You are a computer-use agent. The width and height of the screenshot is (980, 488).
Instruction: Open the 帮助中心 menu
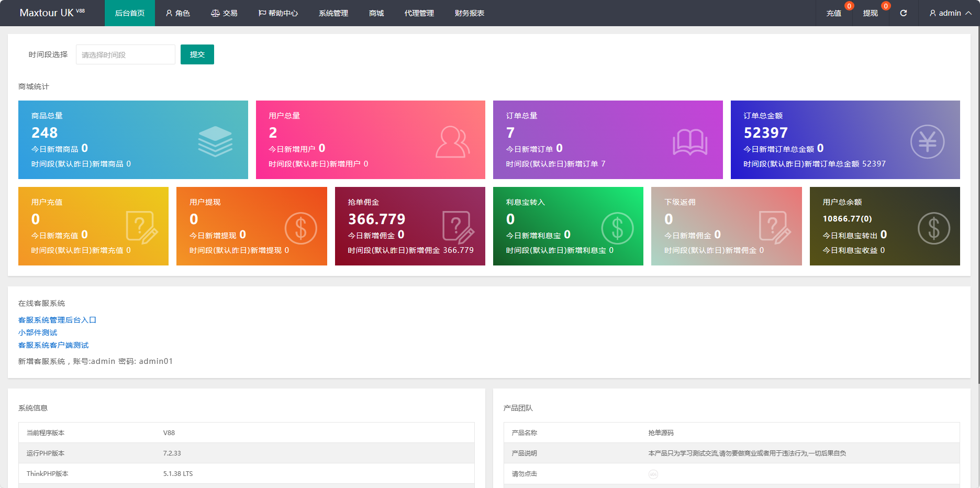pyautogui.click(x=278, y=13)
